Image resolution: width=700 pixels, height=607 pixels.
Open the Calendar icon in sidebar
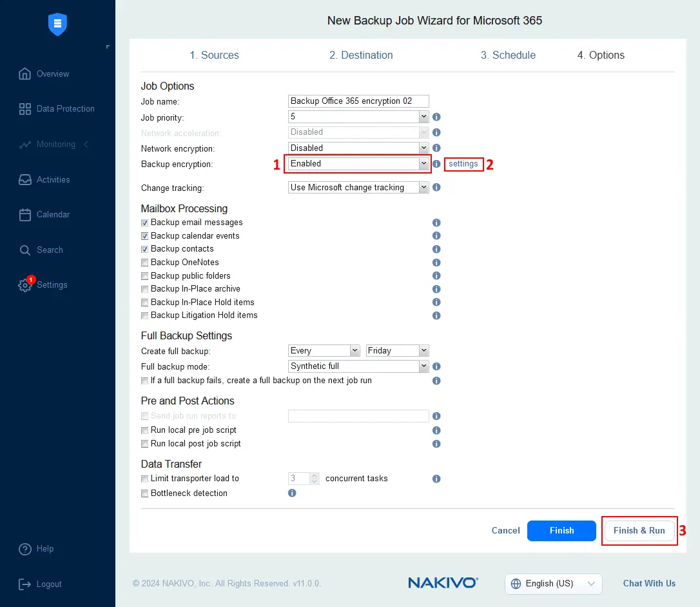click(x=25, y=215)
